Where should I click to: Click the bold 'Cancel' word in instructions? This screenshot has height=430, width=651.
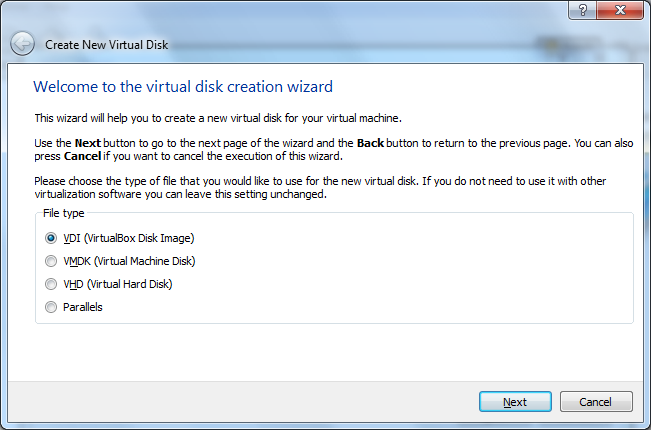[x=82, y=156]
